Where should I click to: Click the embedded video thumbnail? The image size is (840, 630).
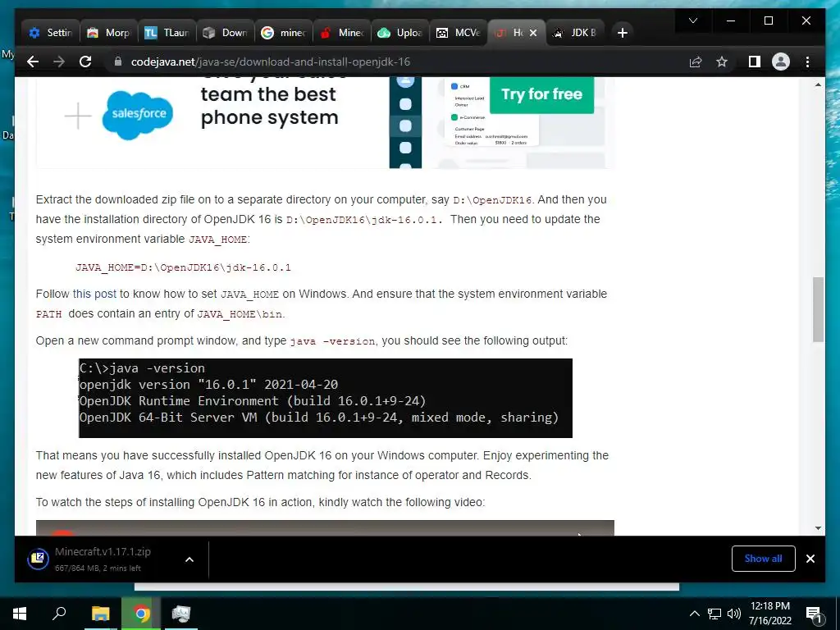[x=325, y=527]
